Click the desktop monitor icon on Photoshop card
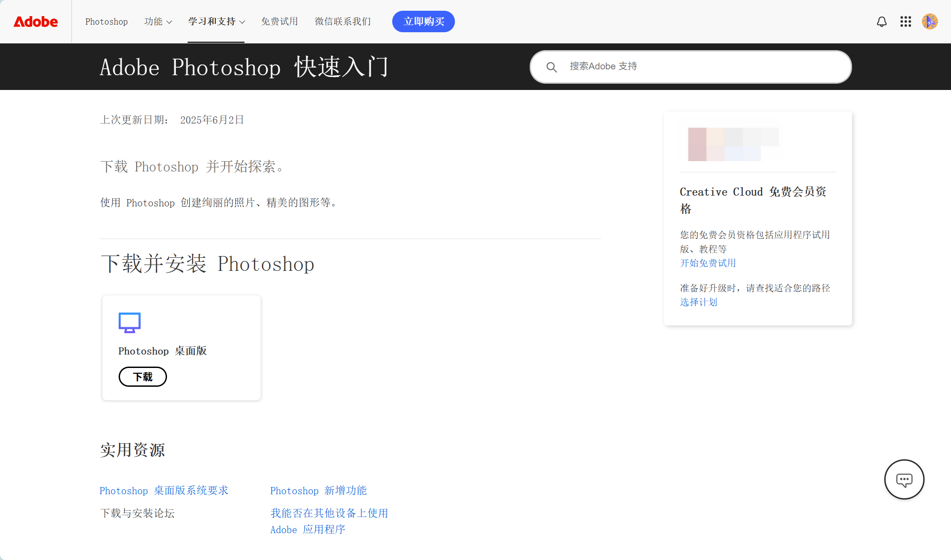Image resolution: width=951 pixels, height=560 pixels. click(x=129, y=323)
